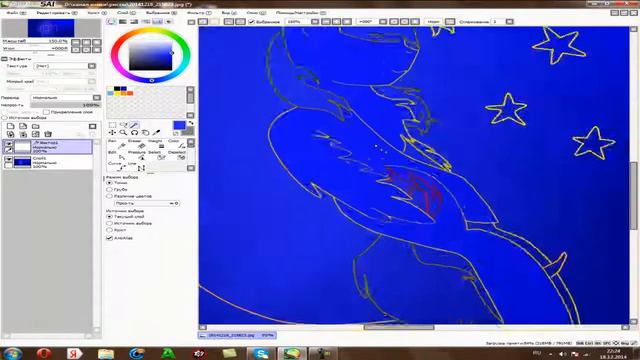
Task: Open the Windows Start button
Action: pyautogui.click(x=12, y=353)
